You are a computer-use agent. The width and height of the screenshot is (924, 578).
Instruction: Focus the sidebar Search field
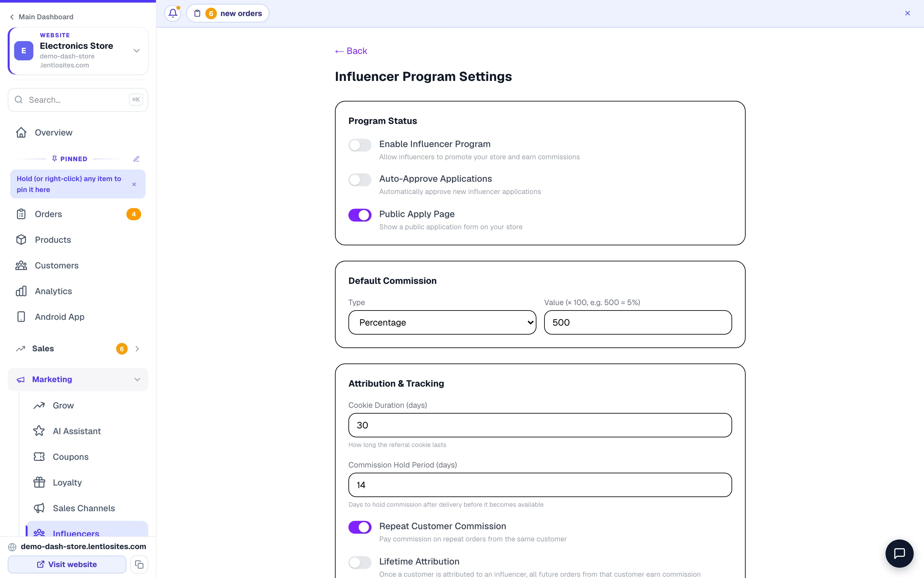tap(78, 100)
